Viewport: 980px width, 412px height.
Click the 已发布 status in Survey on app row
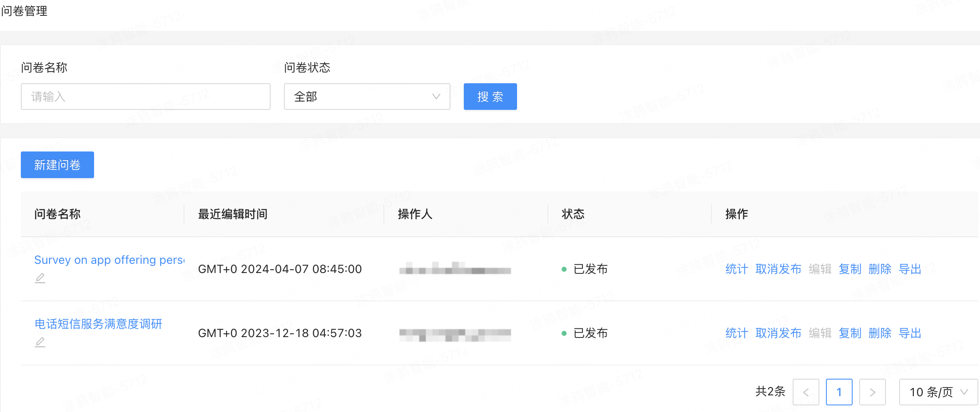pyautogui.click(x=585, y=269)
